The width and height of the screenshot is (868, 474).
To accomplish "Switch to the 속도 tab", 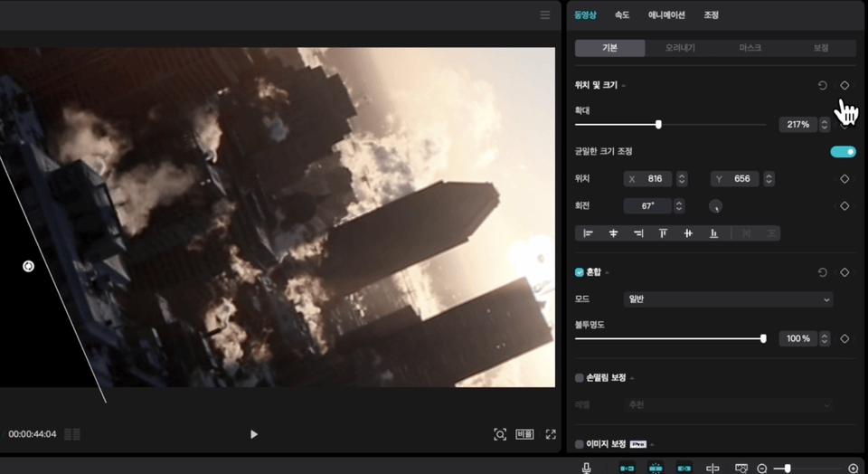I will [622, 15].
